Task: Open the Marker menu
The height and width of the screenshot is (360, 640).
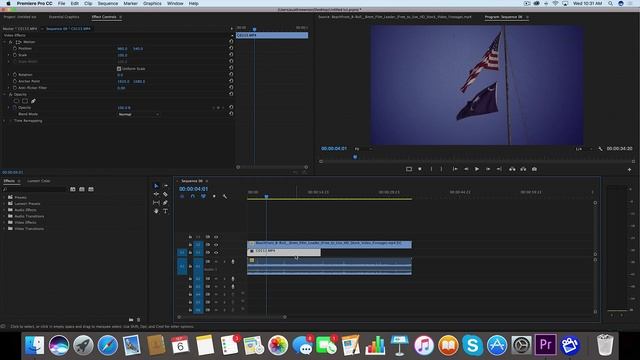Action: click(130, 3)
